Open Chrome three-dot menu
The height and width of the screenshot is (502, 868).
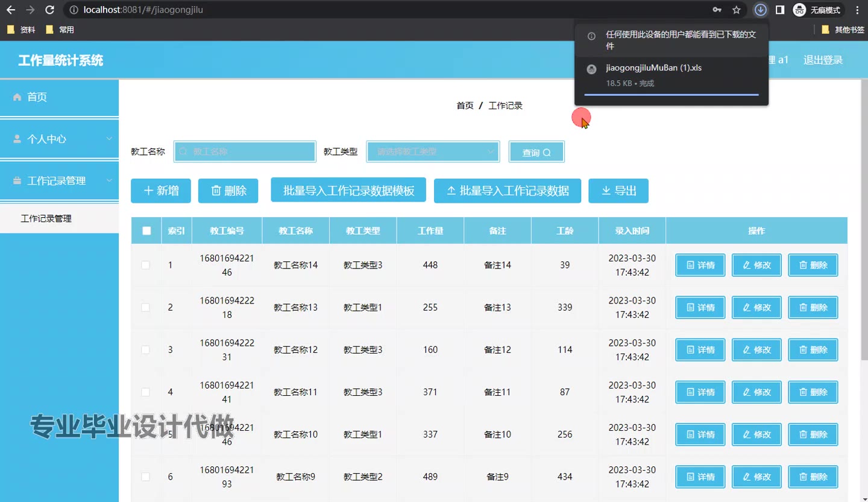point(857,10)
